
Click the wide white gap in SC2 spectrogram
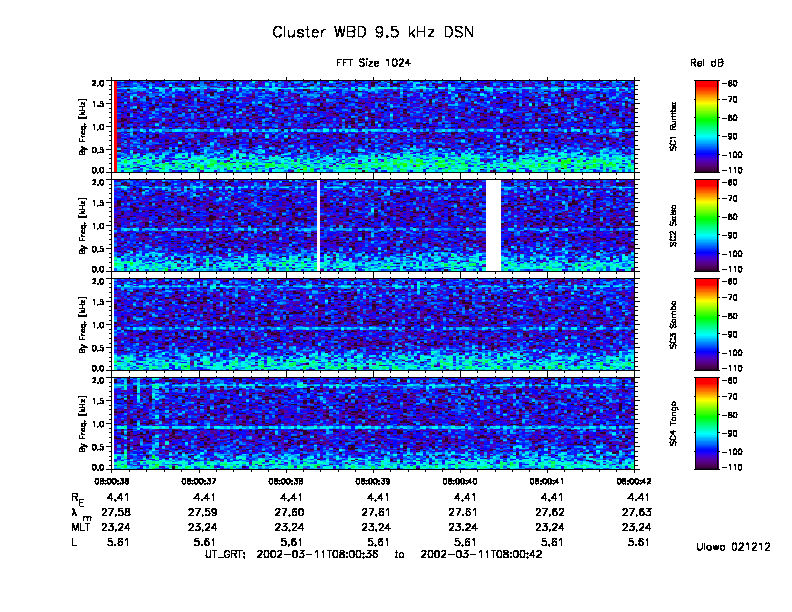[x=493, y=225]
